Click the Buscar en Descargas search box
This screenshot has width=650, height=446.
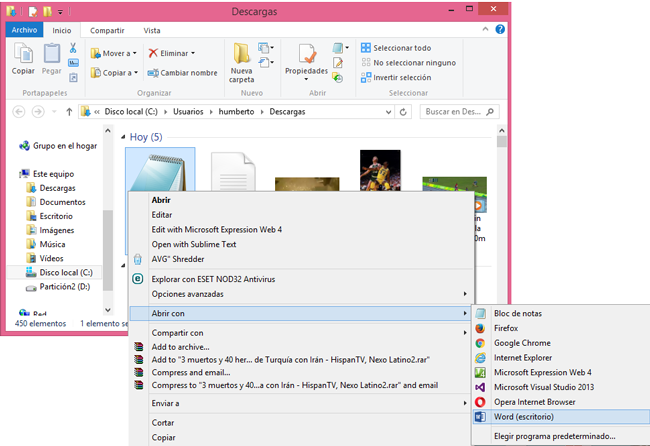[460, 112]
